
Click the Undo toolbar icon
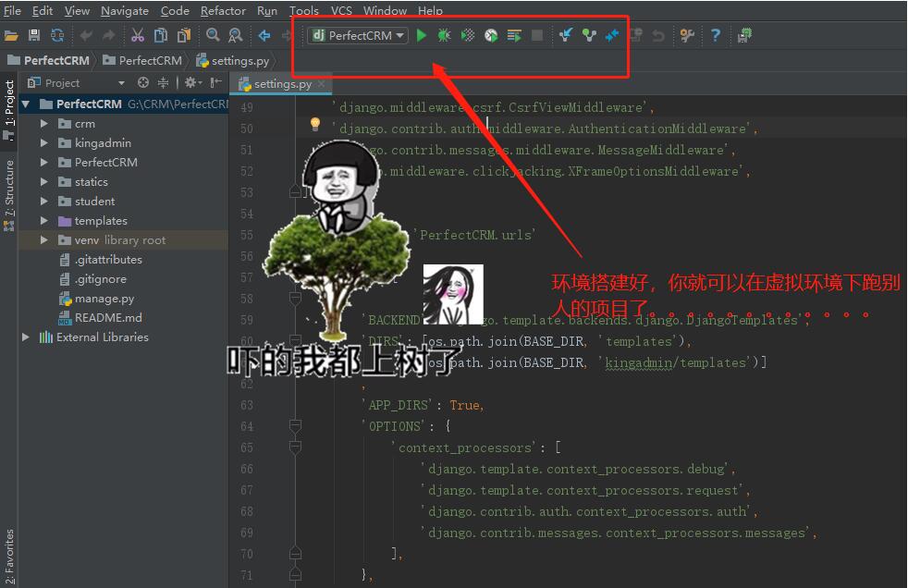point(86,35)
